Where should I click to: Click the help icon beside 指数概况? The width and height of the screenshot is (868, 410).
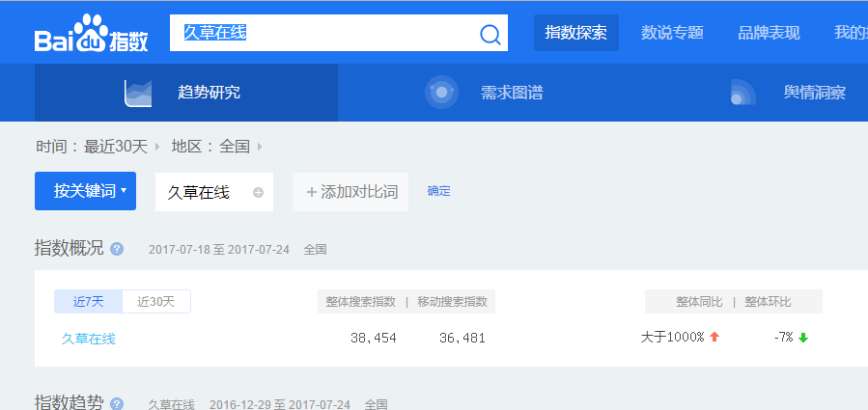point(116,249)
